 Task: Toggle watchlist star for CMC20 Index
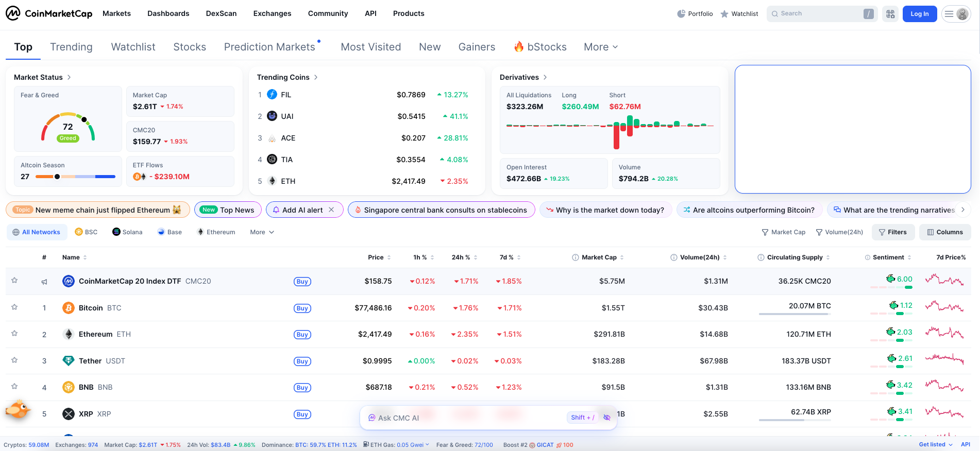14,281
